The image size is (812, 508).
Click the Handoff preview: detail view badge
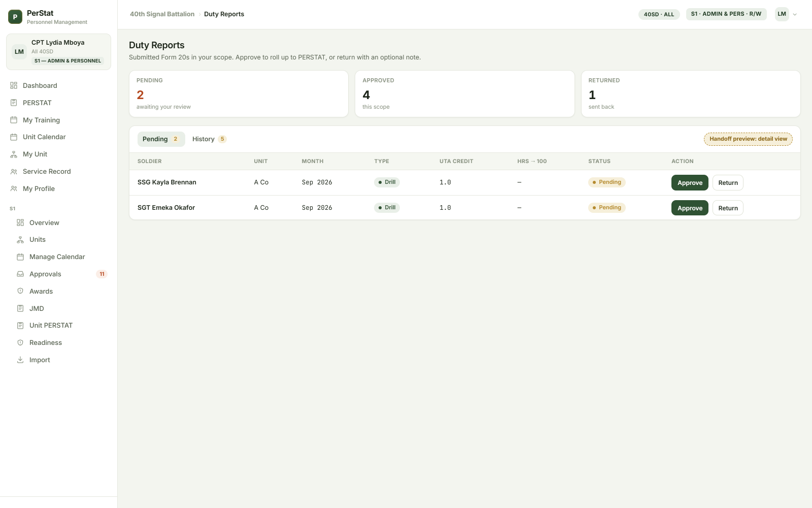click(x=748, y=139)
